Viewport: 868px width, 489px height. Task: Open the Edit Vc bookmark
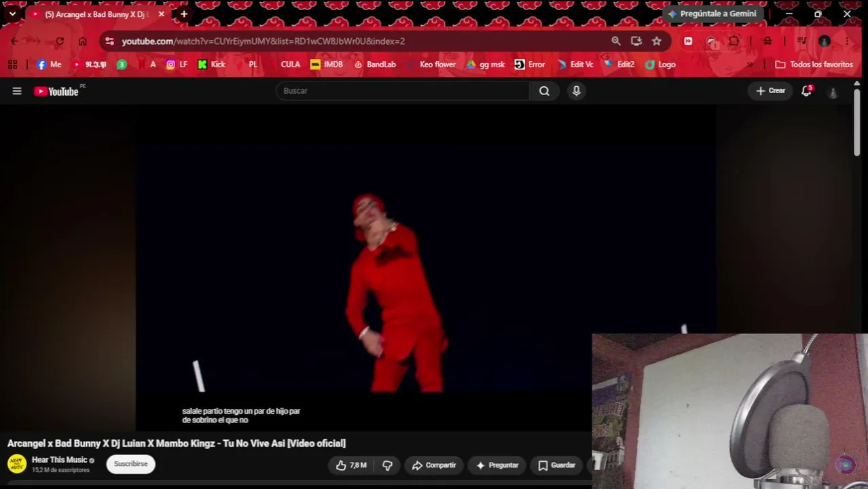coord(575,65)
